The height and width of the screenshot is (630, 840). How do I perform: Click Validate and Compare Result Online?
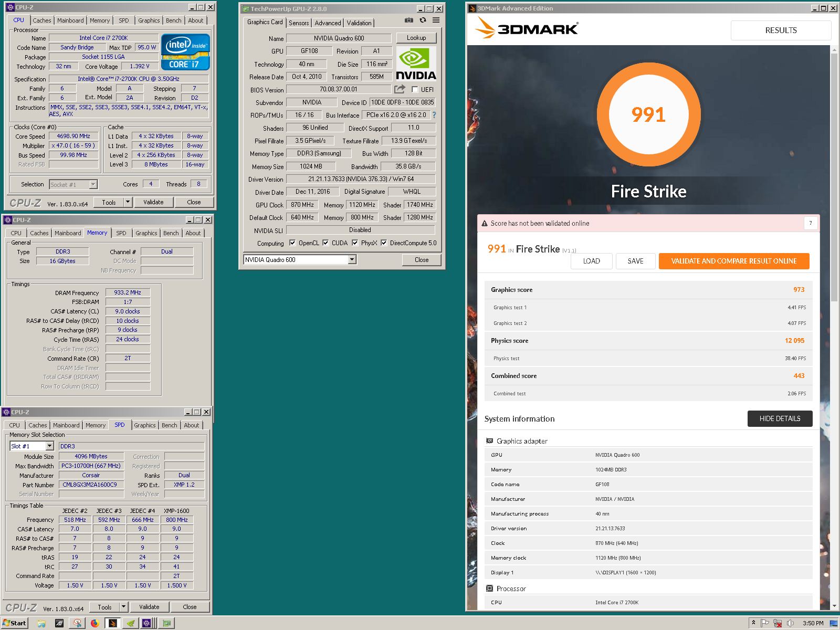pos(734,261)
